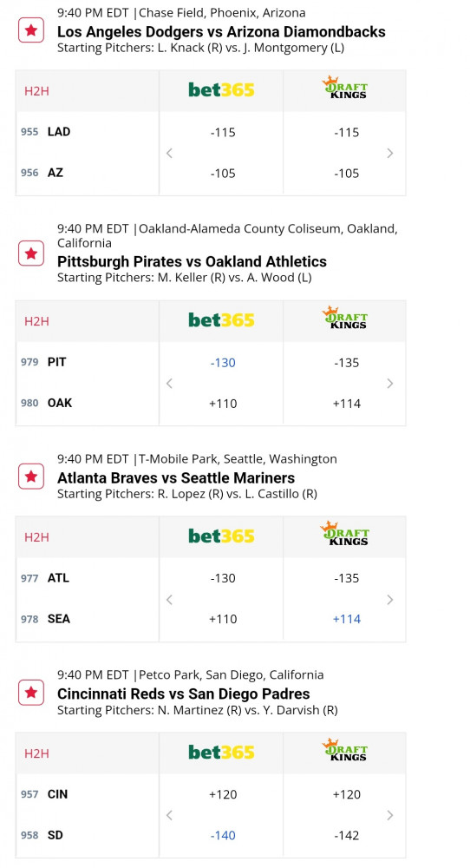Show next sportsbooks for Braves game
Image resolution: width=470 pixels, height=868 pixels.
click(x=390, y=600)
